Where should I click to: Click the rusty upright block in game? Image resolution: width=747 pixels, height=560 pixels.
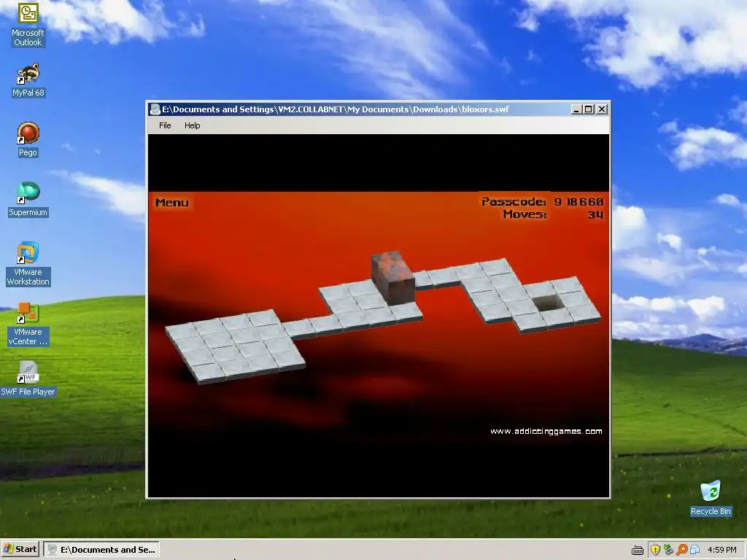[x=393, y=278]
